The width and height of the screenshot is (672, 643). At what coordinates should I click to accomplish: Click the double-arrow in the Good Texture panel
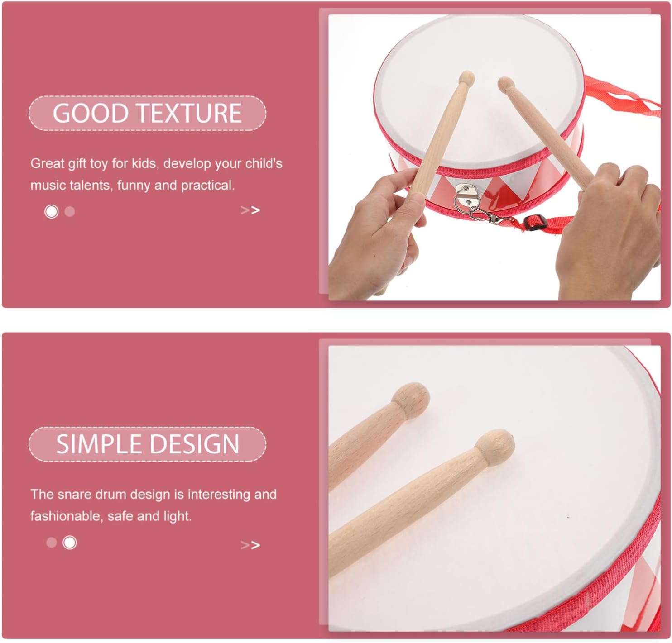(250, 210)
